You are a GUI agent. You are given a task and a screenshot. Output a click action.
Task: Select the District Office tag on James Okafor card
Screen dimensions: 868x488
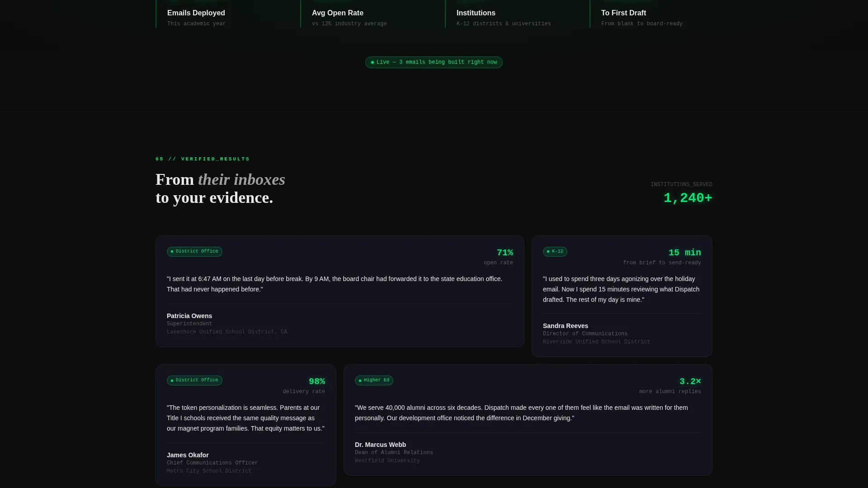click(194, 380)
